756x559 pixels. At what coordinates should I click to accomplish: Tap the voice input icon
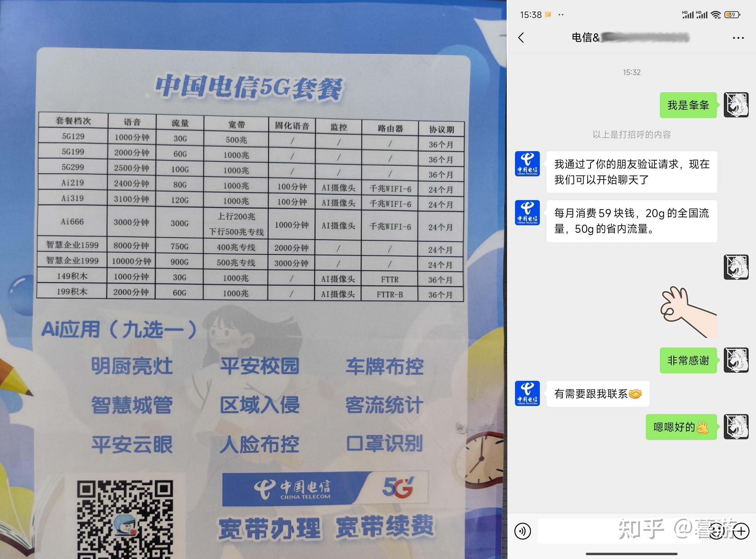click(x=522, y=531)
